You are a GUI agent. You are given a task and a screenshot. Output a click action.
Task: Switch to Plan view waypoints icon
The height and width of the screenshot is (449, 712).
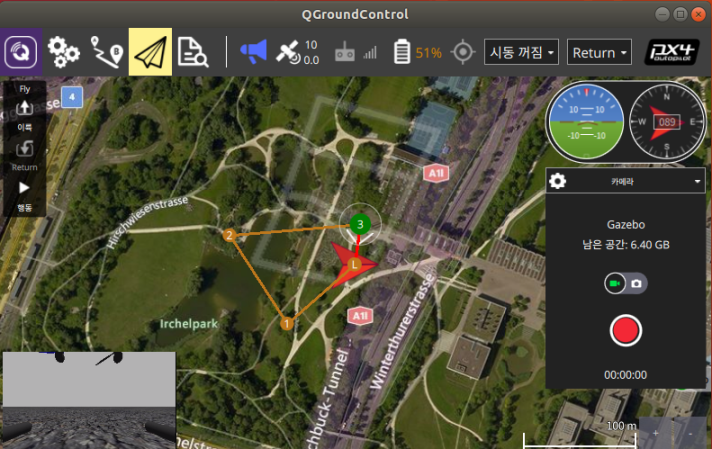[107, 53]
